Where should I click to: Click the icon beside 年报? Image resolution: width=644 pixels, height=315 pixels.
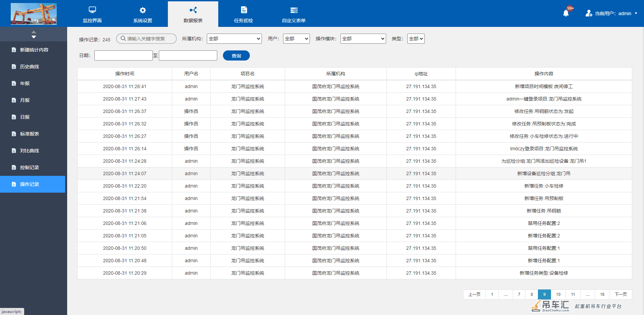point(14,83)
